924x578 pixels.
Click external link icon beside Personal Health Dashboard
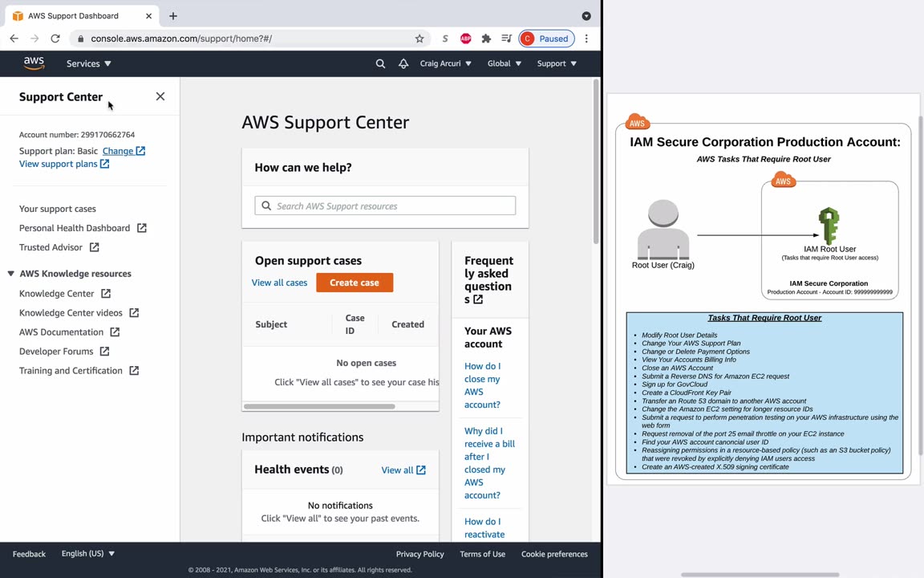[141, 228]
